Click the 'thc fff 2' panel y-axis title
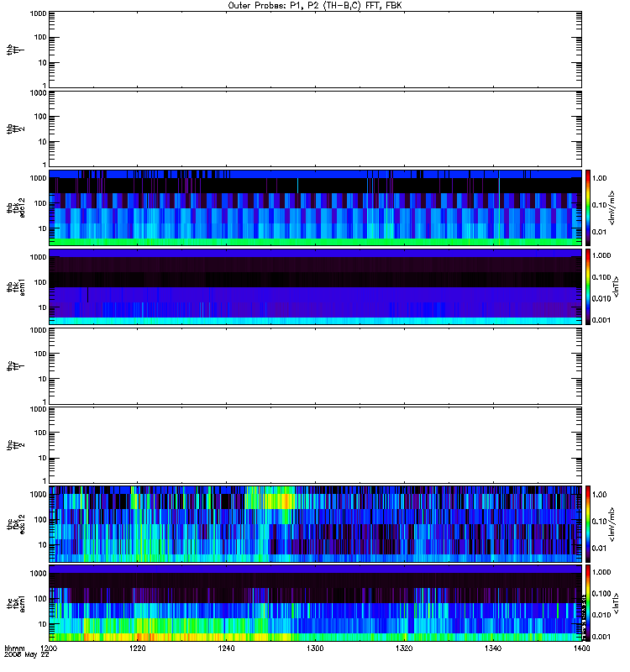The image size is (630, 672). pos(15,445)
